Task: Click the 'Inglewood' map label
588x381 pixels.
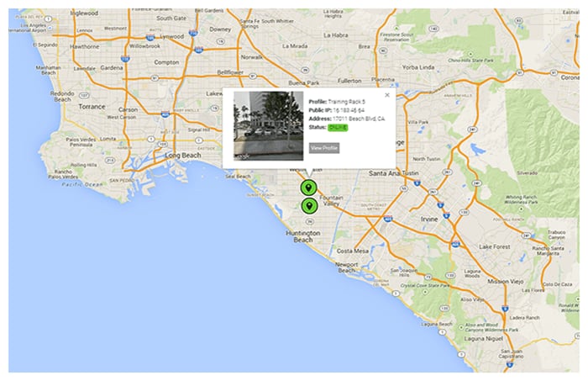Action: pyautogui.click(x=84, y=13)
